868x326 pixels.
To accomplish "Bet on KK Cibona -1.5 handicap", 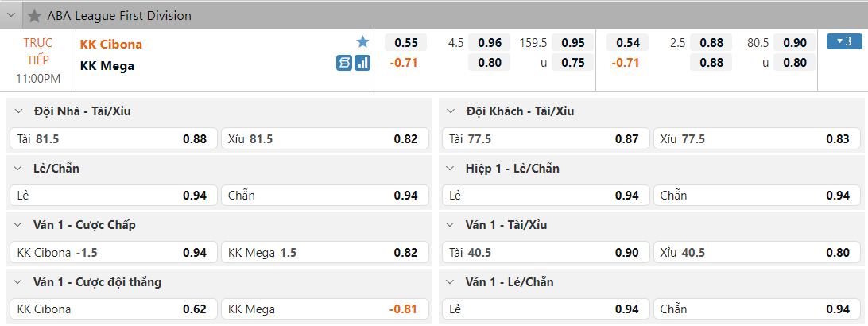I will tap(112, 253).
